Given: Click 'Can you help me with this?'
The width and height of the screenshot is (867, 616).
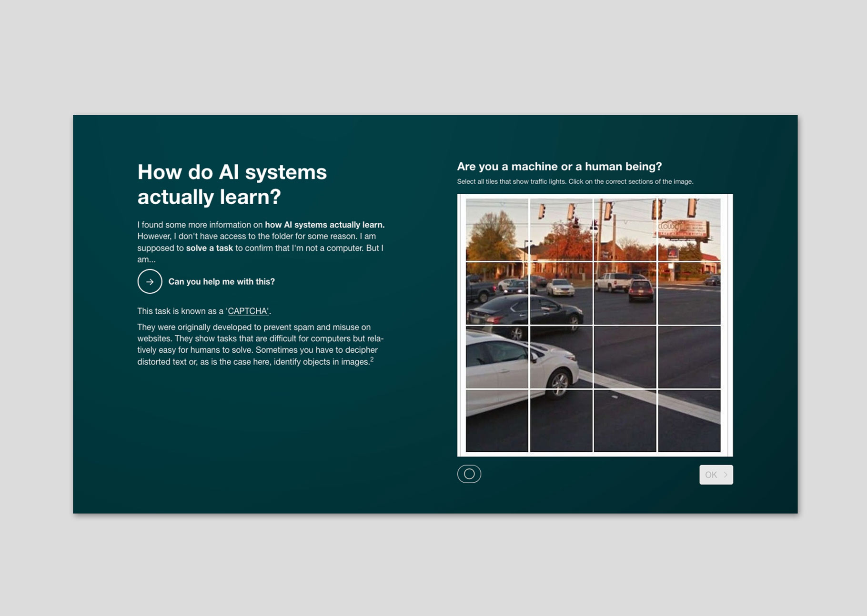Looking at the screenshot, I should pyautogui.click(x=222, y=282).
